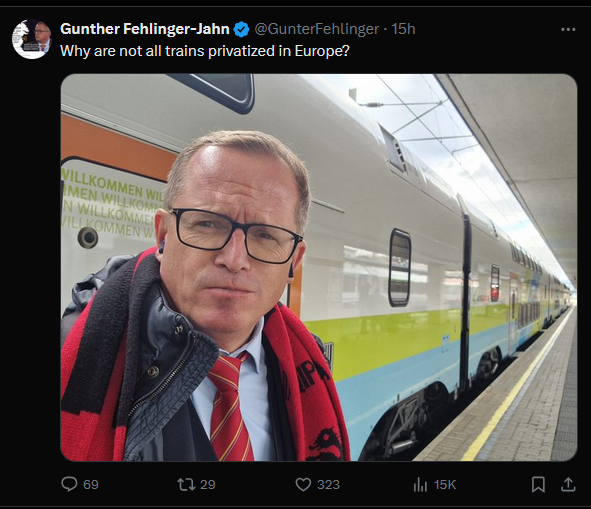Click the 15K views count
The width and height of the screenshot is (591, 509).
(x=445, y=484)
